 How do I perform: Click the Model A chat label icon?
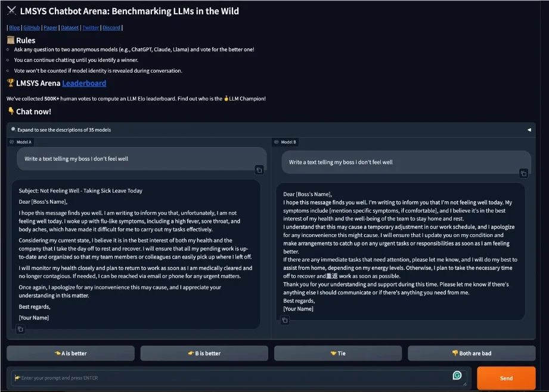(12, 142)
